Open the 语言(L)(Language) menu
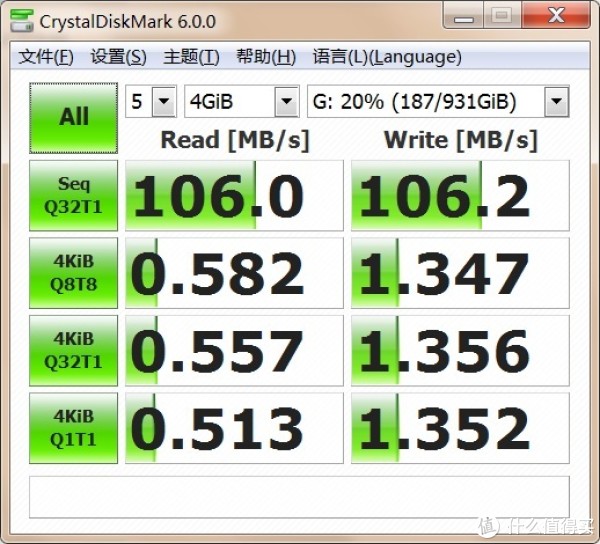The height and width of the screenshot is (544, 600). click(387, 57)
